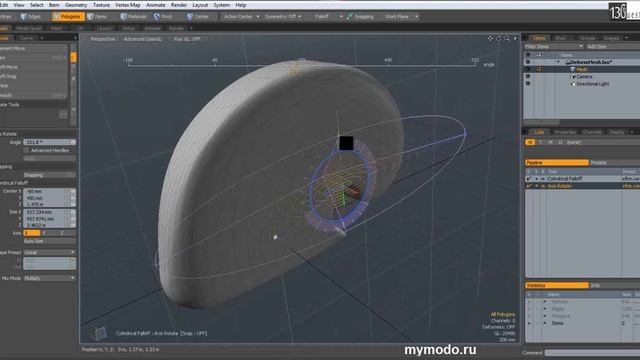Expand the Vertices statistics row

[x=545, y=302]
